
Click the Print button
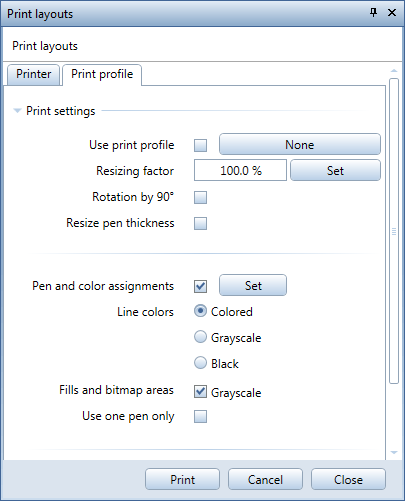[182, 479]
